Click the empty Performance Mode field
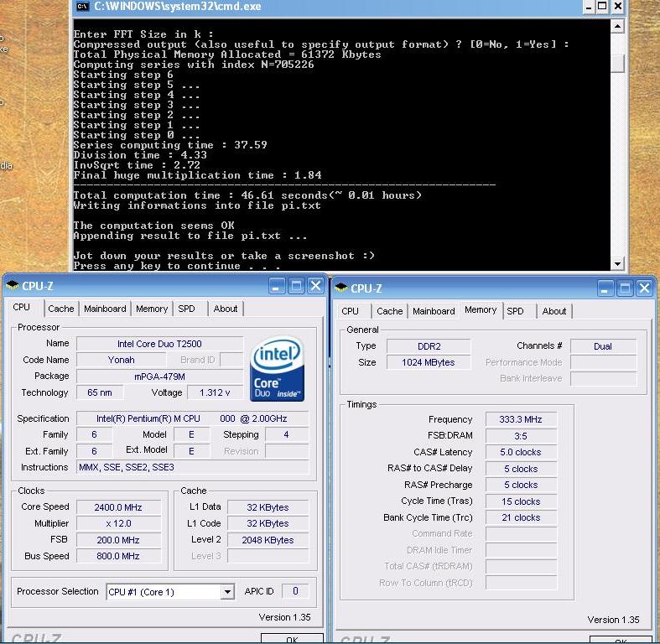This screenshot has width=660, height=644. (x=604, y=362)
